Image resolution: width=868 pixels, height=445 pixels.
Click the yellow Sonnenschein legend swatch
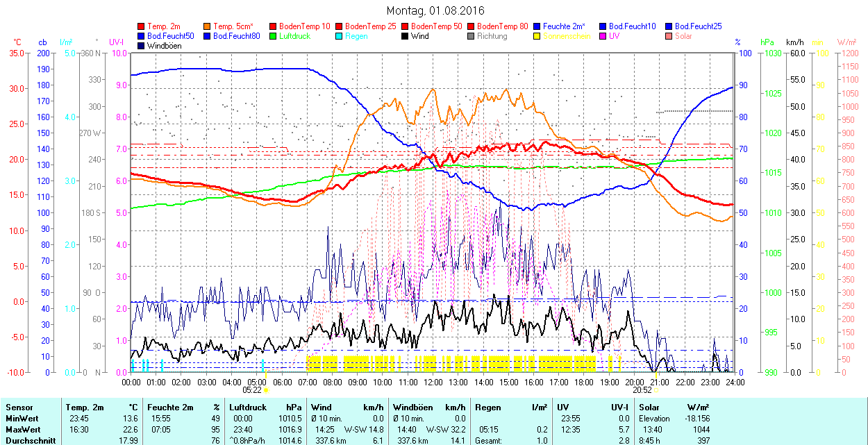coord(537,36)
